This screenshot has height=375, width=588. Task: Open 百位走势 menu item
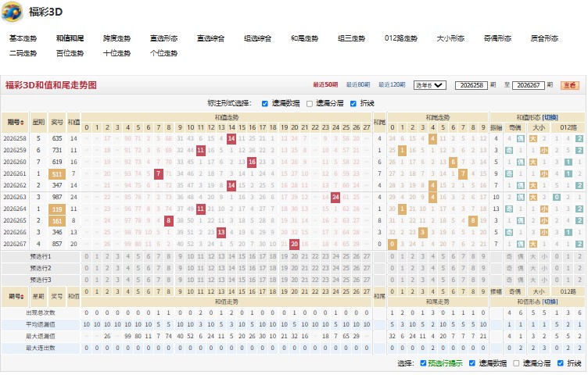[x=70, y=53]
